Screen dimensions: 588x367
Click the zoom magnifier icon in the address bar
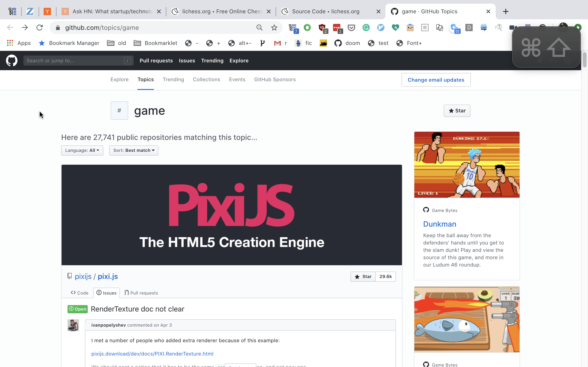click(259, 28)
